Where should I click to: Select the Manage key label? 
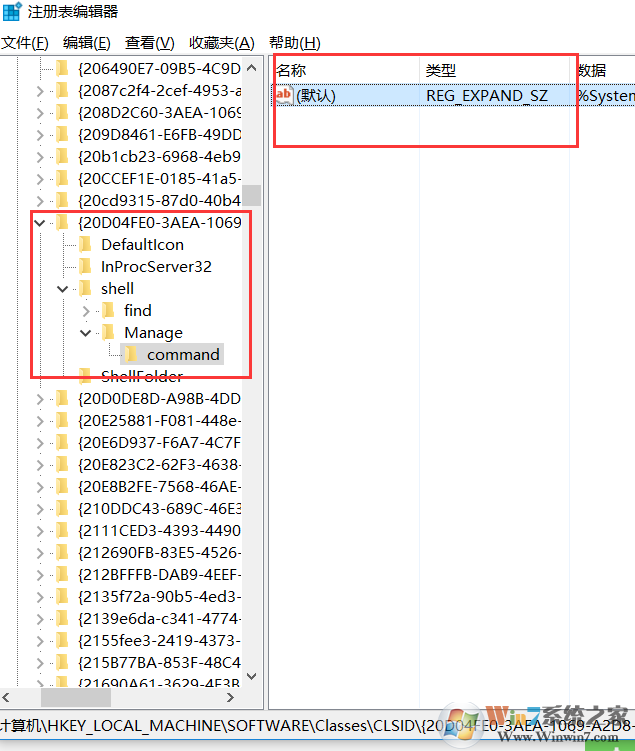click(x=153, y=333)
